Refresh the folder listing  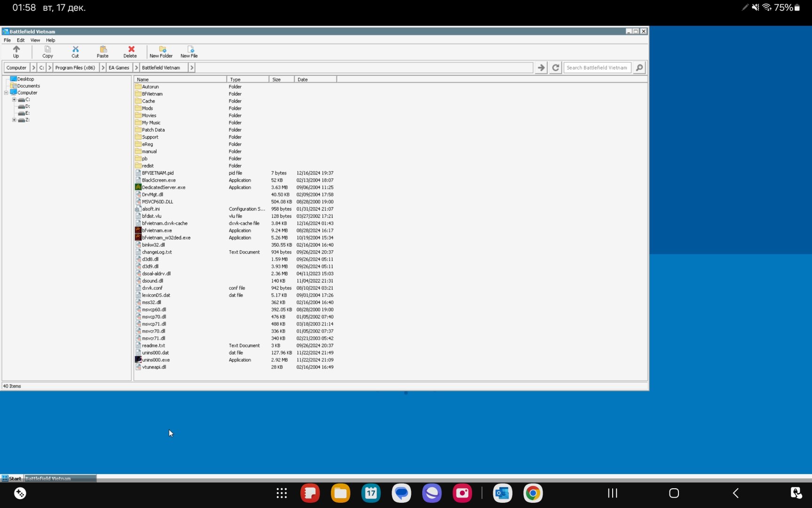point(555,68)
